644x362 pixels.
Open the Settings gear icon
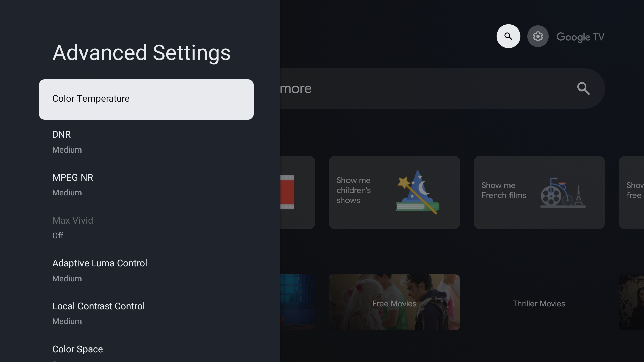coord(538,36)
